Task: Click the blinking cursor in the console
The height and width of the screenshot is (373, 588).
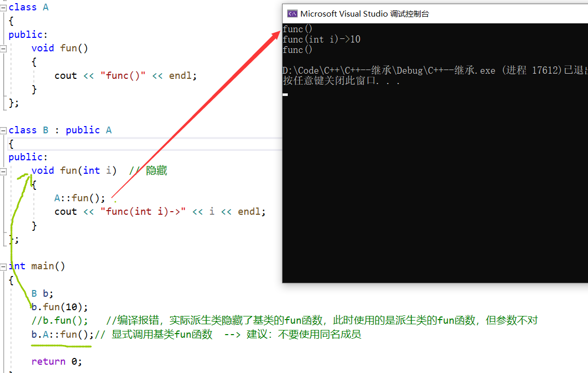Action: [x=285, y=95]
